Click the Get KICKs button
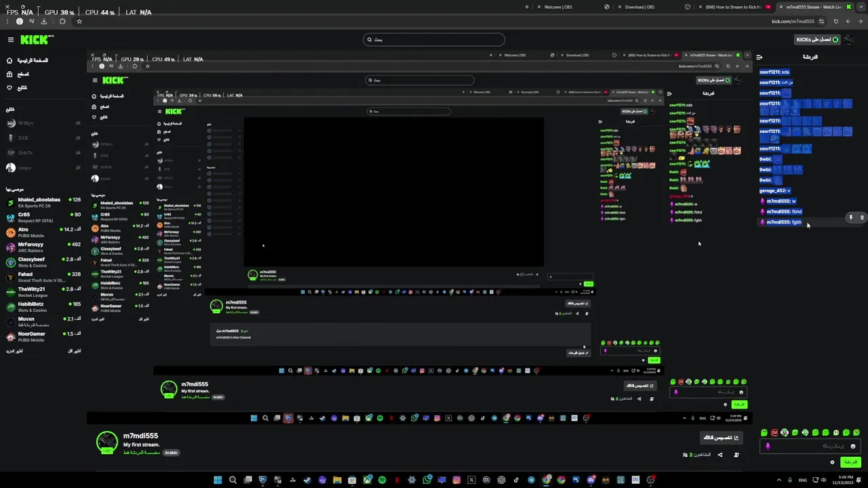Screen dimensions: 868x488 click(817, 39)
